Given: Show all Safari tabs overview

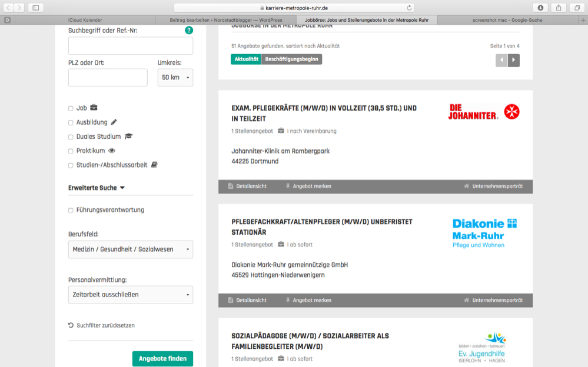Looking at the screenshot, I should click(577, 8).
